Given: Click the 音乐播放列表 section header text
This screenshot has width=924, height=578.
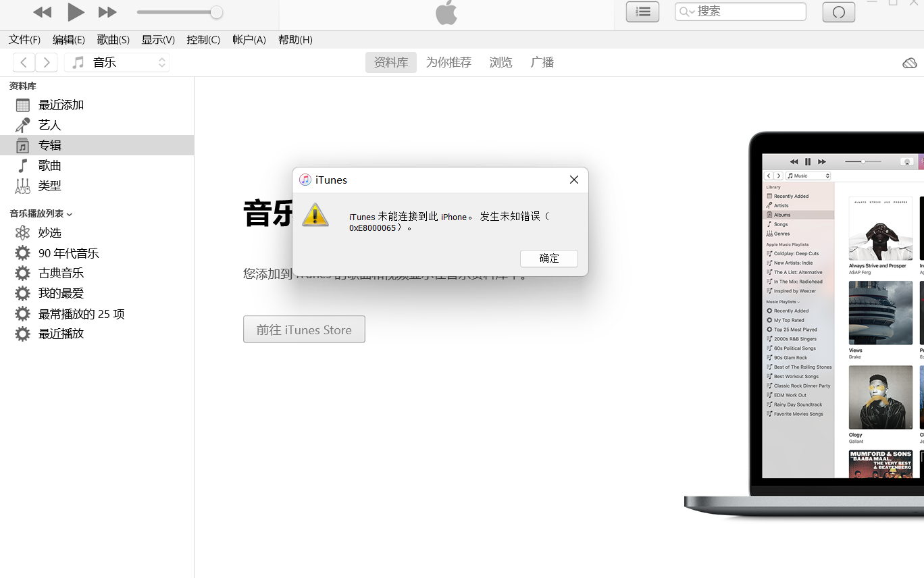Looking at the screenshot, I should [x=36, y=214].
